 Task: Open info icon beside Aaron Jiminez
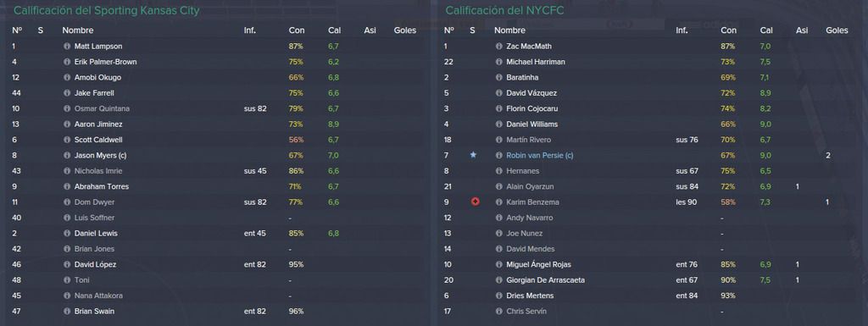[x=67, y=124]
